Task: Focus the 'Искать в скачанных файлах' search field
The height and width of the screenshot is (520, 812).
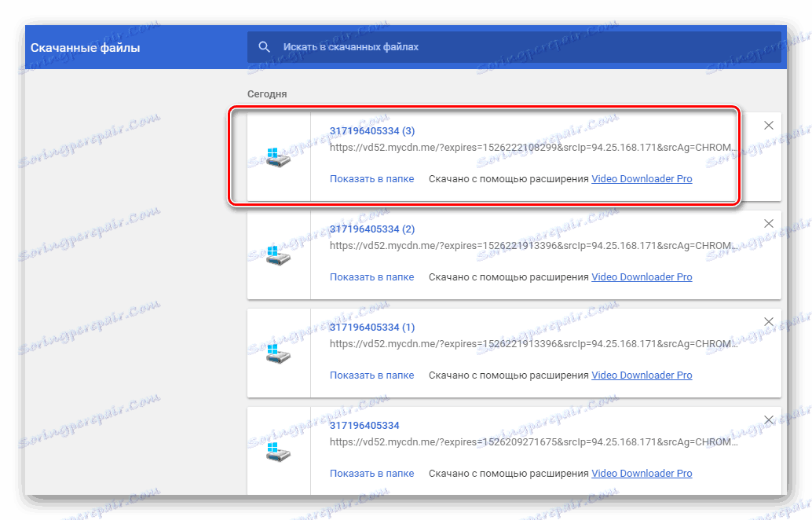Action: coord(514,47)
